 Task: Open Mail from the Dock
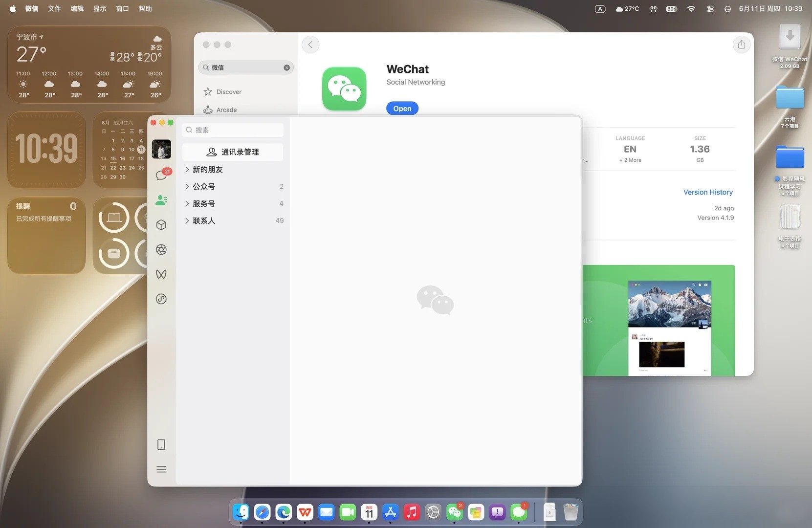(327, 512)
